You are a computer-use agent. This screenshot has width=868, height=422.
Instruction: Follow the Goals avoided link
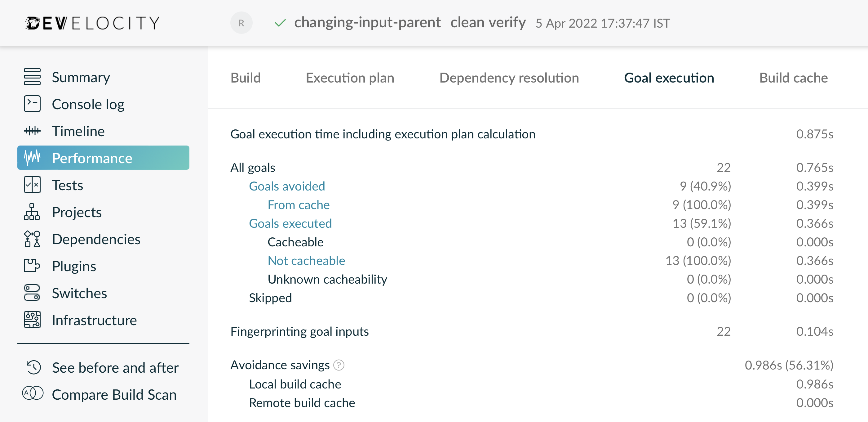coord(287,186)
